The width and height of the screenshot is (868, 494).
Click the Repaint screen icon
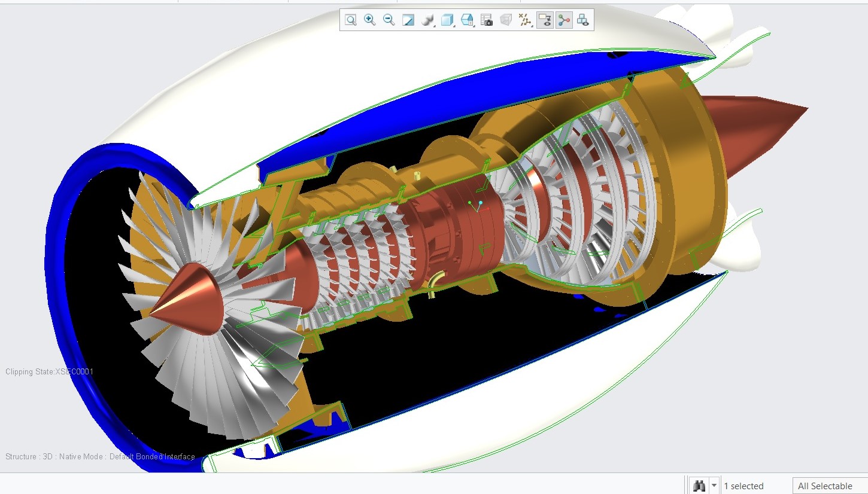pos(408,20)
